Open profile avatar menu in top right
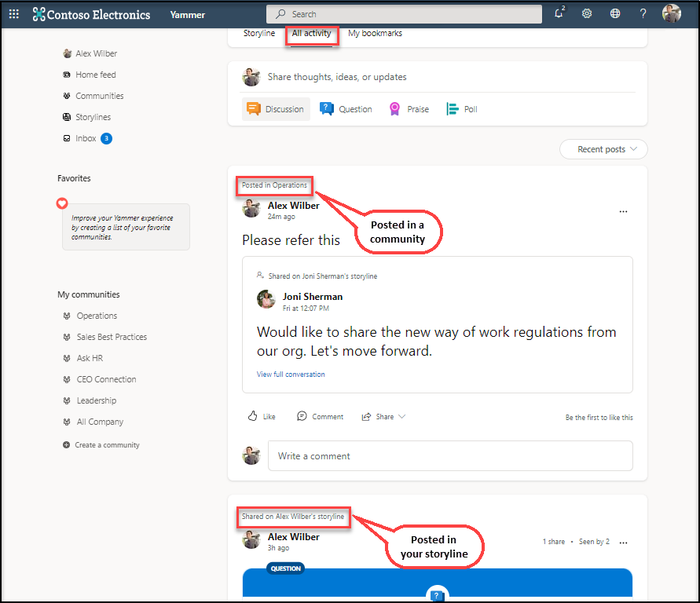The image size is (700, 603). (x=671, y=13)
